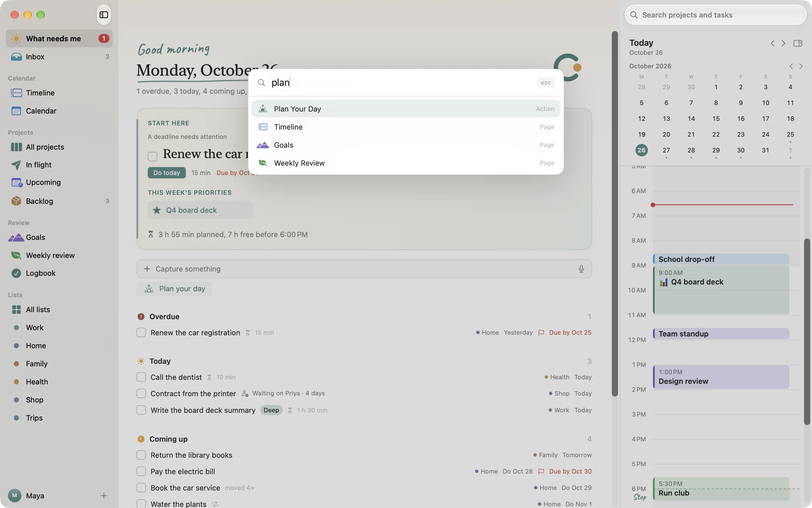This screenshot has height=508, width=812.
Task: Click the esc button in command palette
Action: 546,82
